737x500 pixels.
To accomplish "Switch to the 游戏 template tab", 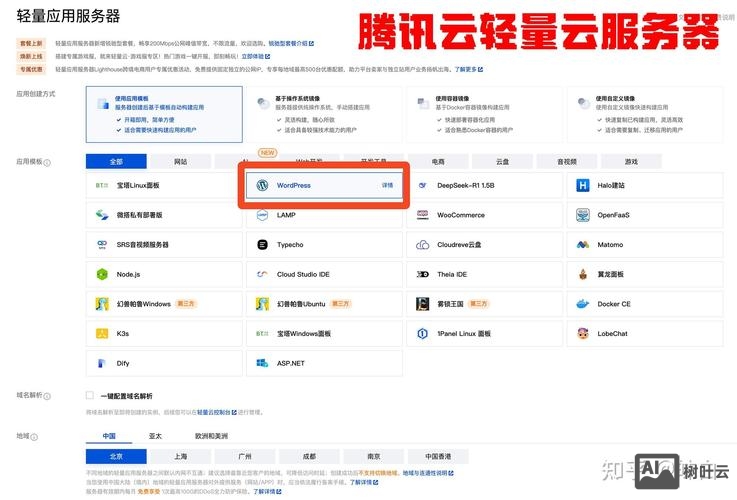I will tap(631, 161).
